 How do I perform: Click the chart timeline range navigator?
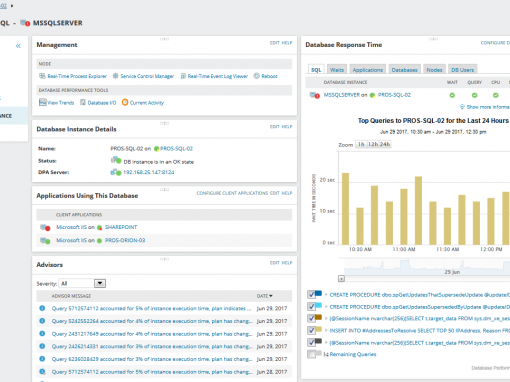click(x=424, y=267)
